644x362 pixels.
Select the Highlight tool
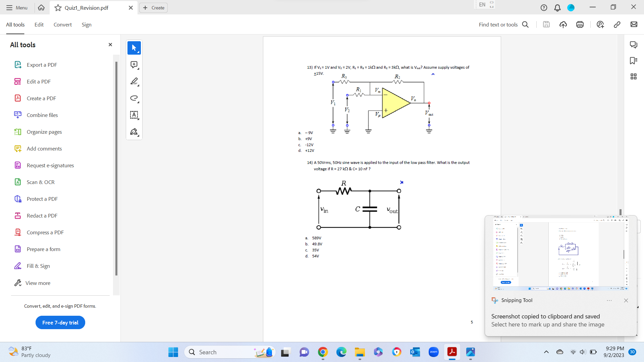134,81
